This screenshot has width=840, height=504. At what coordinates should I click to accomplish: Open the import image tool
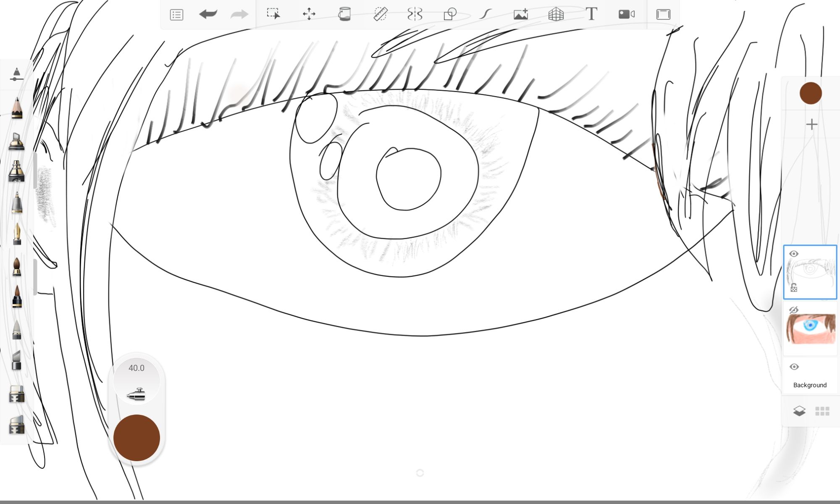(x=521, y=14)
